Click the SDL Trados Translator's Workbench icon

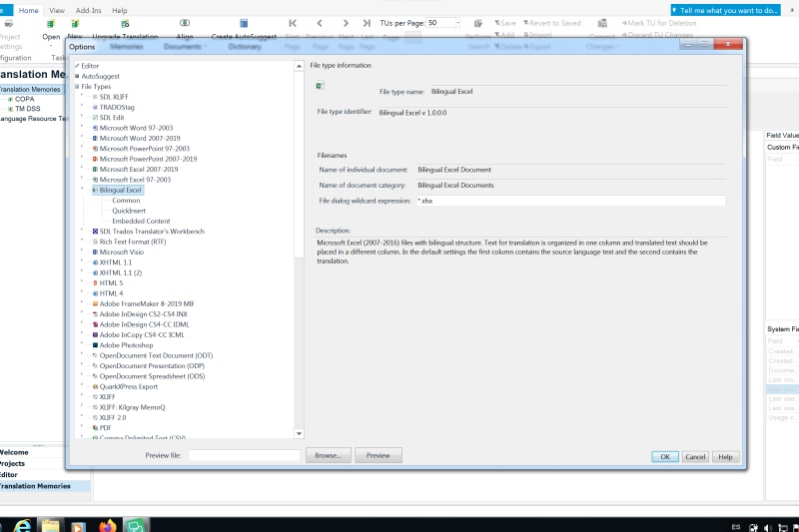(x=95, y=232)
